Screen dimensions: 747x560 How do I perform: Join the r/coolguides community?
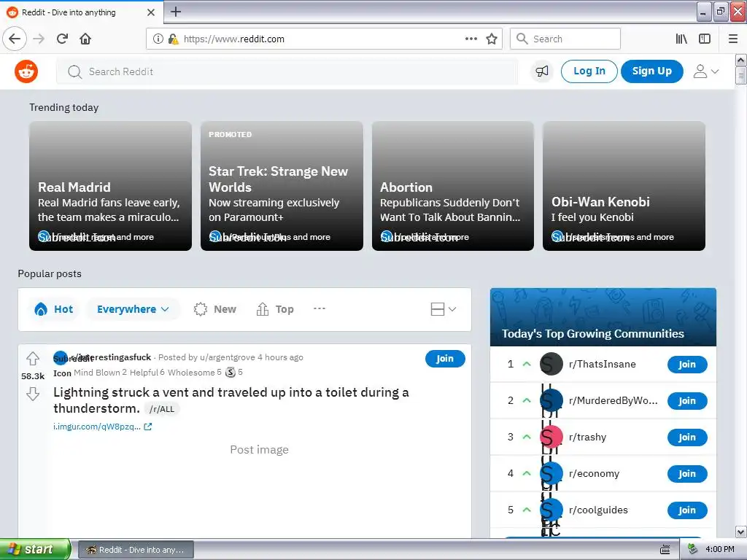[687, 510]
